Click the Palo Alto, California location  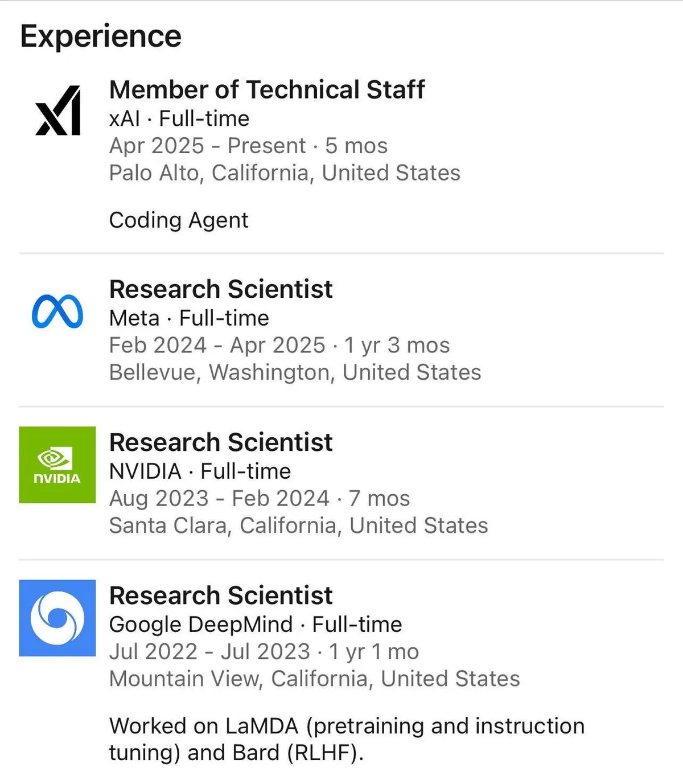(x=285, y=173)
